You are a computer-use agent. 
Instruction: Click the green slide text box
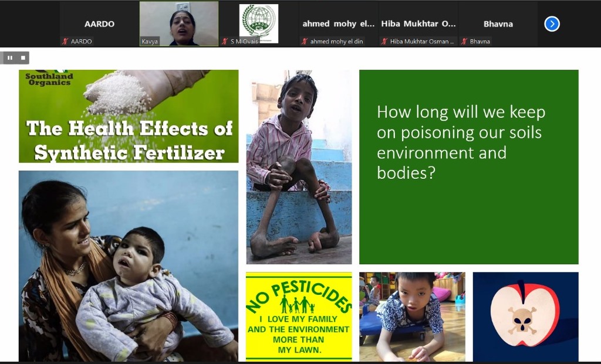[x=469, y=167]
